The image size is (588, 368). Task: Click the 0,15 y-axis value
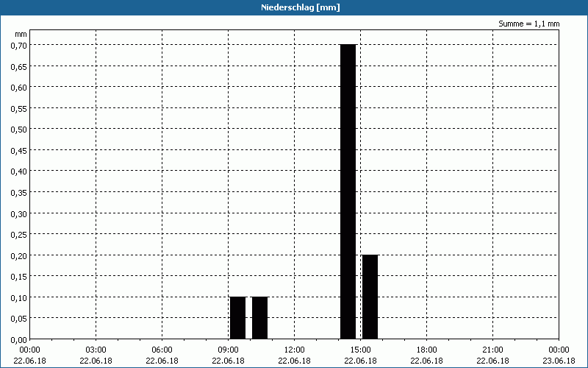[19, 277]
